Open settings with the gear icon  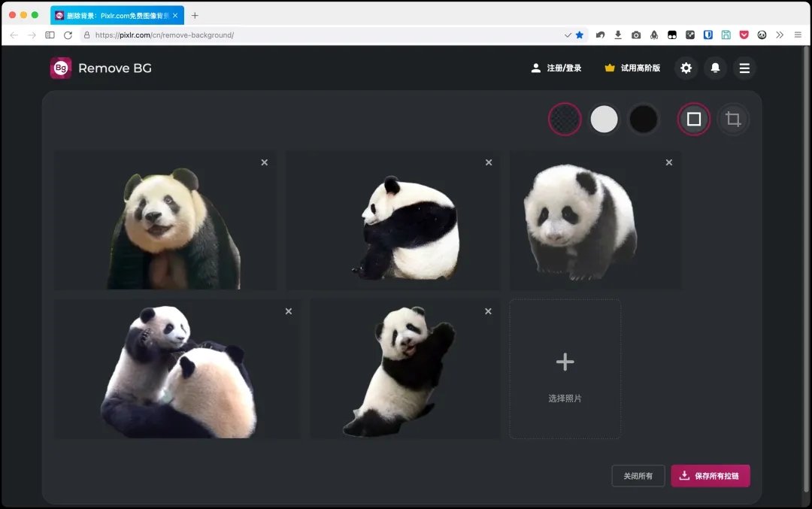click(x=686, y=68)
